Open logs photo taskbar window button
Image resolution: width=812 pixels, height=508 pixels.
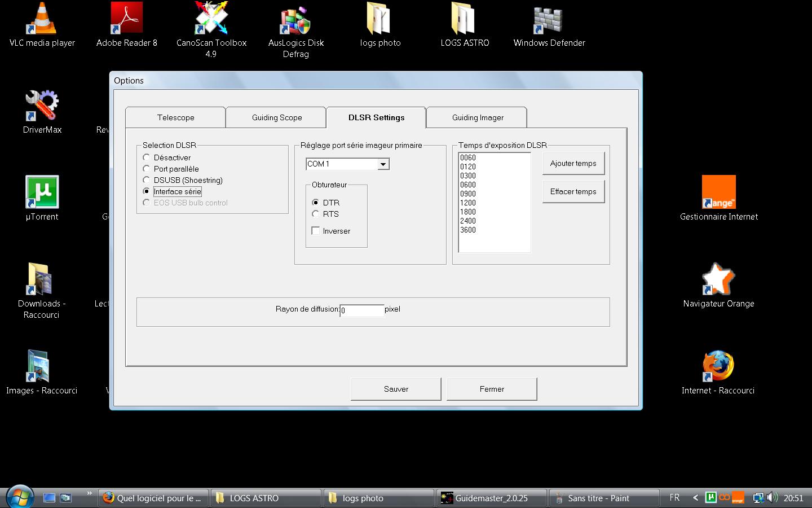click(379, 498)
